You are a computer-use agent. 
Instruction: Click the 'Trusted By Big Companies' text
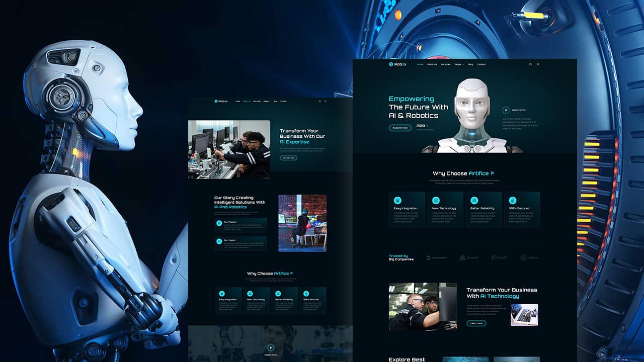pyautogui.click(x=401, y=257)
